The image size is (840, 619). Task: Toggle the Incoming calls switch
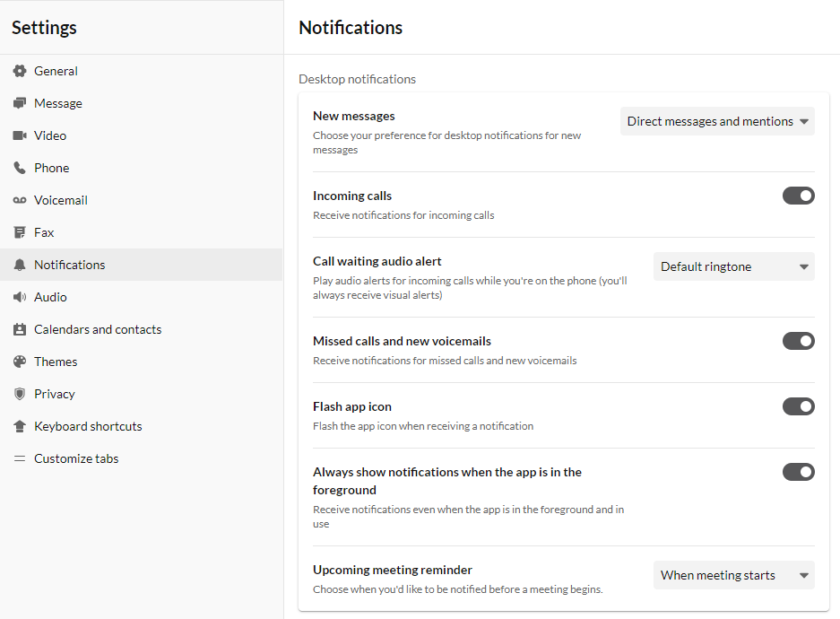pos(798,196)
